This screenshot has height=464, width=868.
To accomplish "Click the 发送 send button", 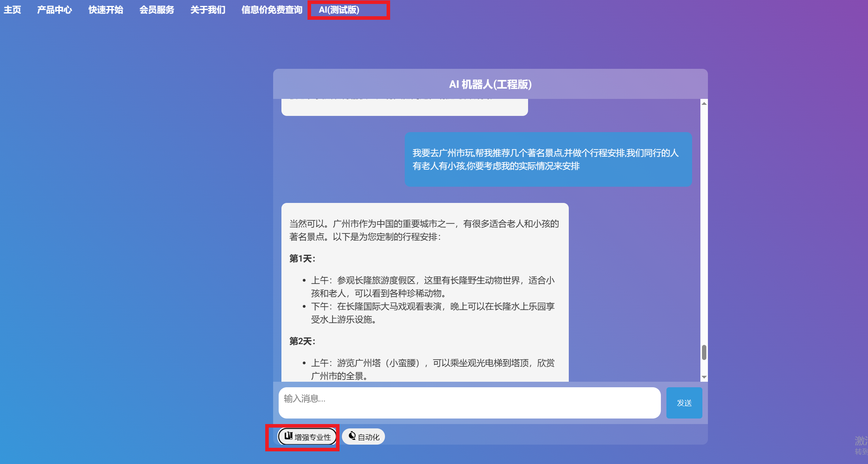I will pyautogui.click(x=684, y=403).
